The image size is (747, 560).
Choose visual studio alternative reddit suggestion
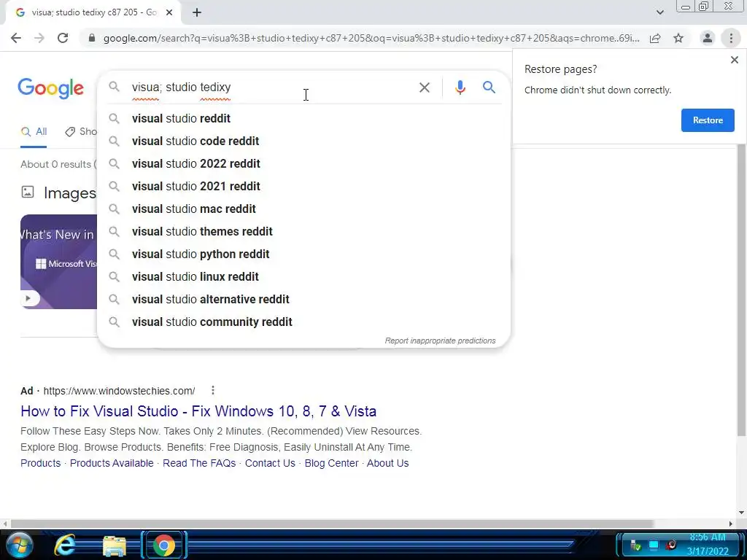click(x=303, y=299)
